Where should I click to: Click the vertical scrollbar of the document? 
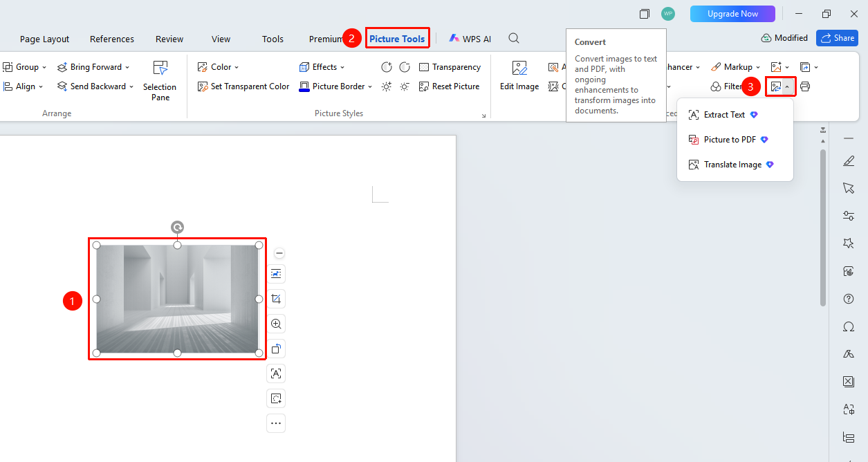822,228
